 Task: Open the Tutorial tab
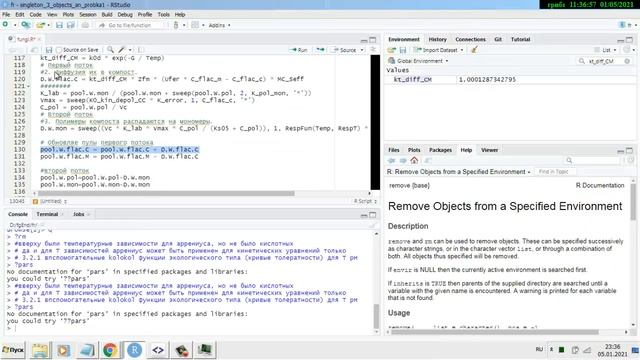520,40
